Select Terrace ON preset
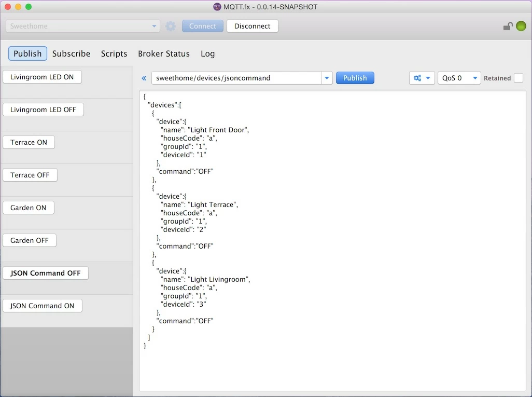Screen dimensions: 532x397 (x=29, y=142)
